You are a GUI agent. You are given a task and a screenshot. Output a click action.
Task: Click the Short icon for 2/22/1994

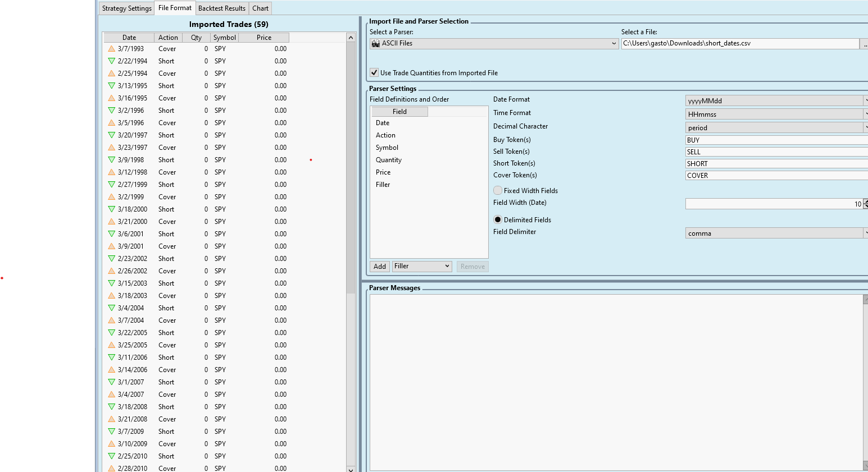point(112,61)
